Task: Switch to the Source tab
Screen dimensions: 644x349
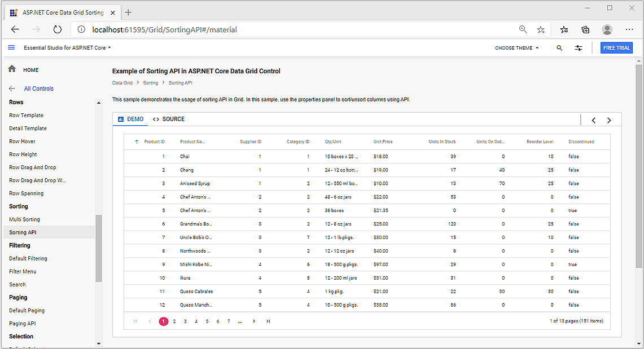Action: click(x=169, y=120)
